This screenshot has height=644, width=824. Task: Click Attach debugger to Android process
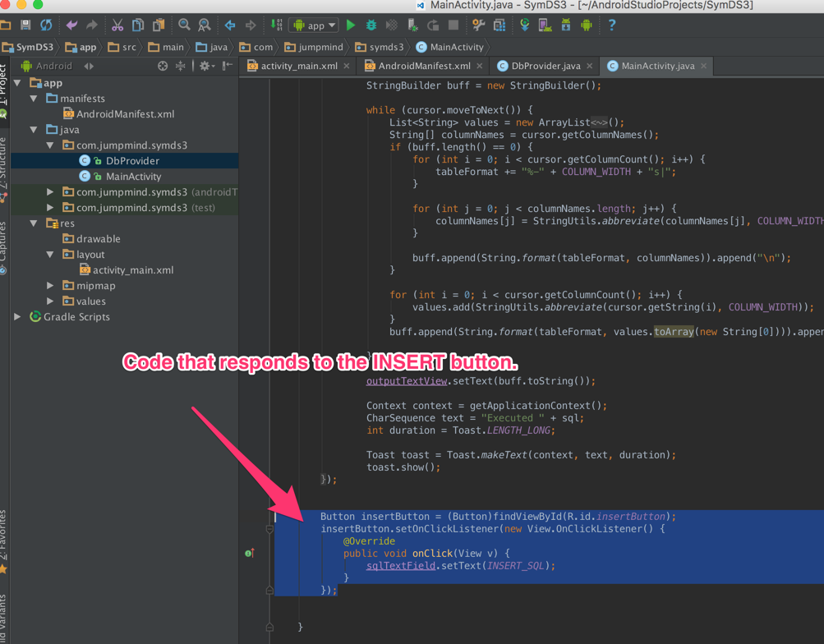tap(412, 25)
